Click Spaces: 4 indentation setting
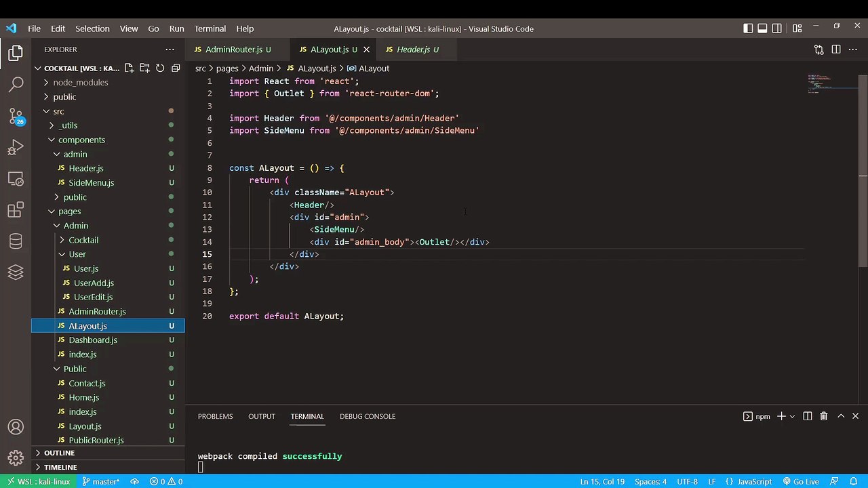868x488 pixels. click(x=650, y=481)
